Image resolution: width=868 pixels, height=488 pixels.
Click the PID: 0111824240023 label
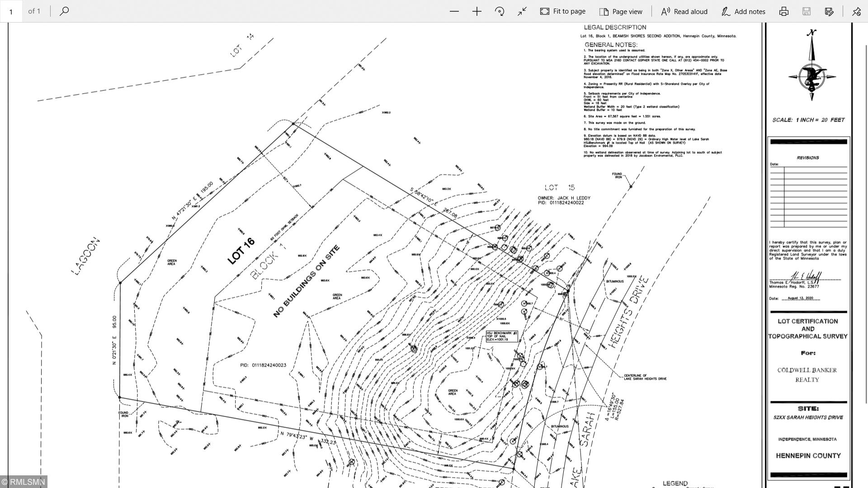(x=263, y=365)
